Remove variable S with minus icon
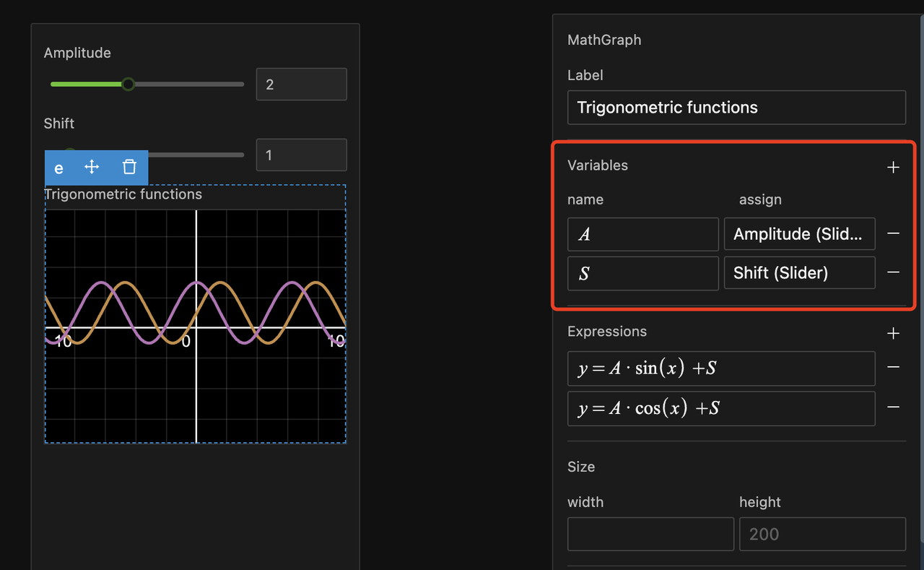Image resolution: width=924 pixels, height=570 pixels. point(893,272)
